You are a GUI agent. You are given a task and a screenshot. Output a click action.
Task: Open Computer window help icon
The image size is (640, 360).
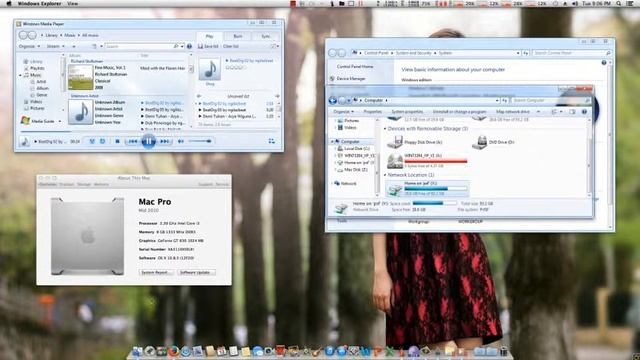pyautogui.click(x=584, y=111)
